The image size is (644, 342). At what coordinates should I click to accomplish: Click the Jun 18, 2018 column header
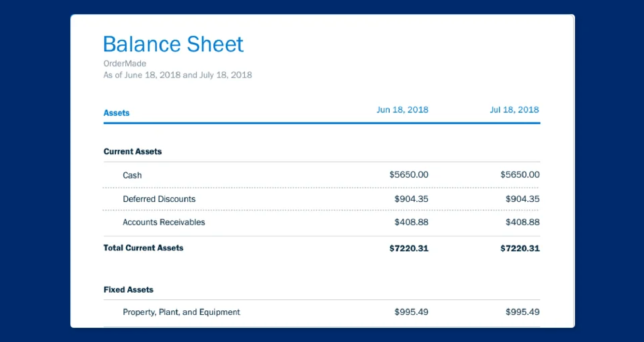pyautogui.click(x=402, y=110)
